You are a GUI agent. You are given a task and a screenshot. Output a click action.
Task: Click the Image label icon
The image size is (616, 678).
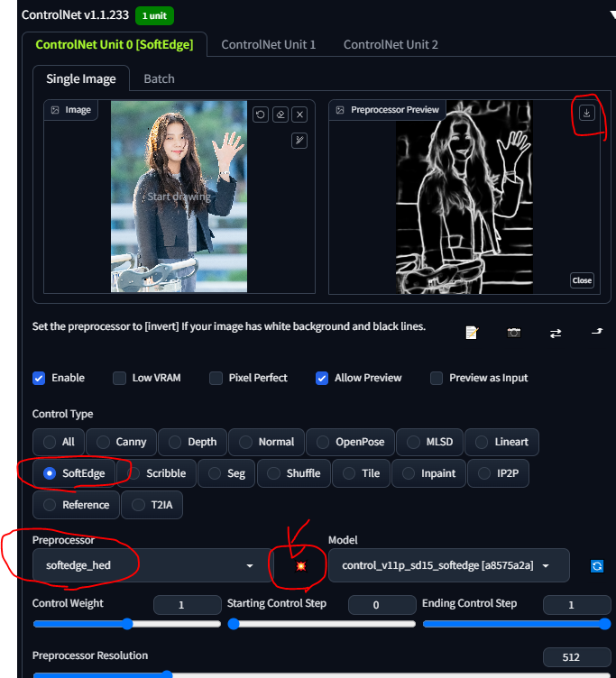55,110
